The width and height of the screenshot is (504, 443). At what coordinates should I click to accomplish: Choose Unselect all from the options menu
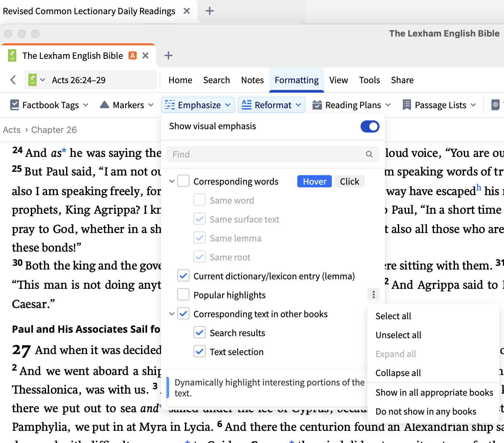point(433,335)
